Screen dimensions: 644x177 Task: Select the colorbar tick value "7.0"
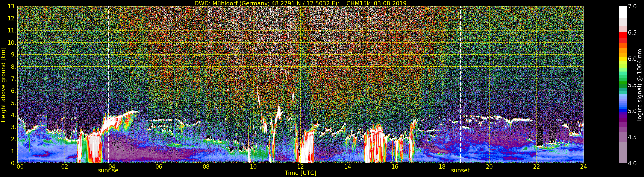[x=632, y=6]
